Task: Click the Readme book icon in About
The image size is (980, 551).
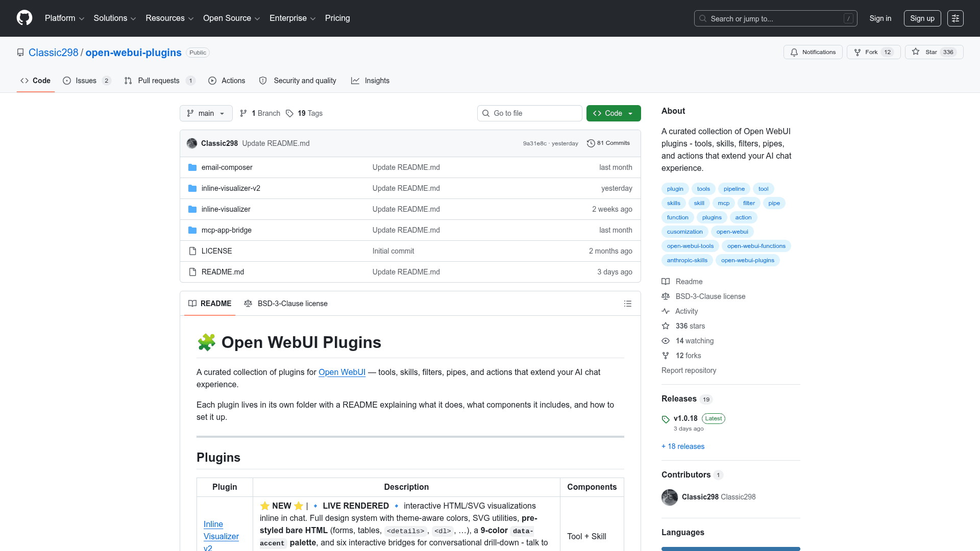Action: pos(666,282)
